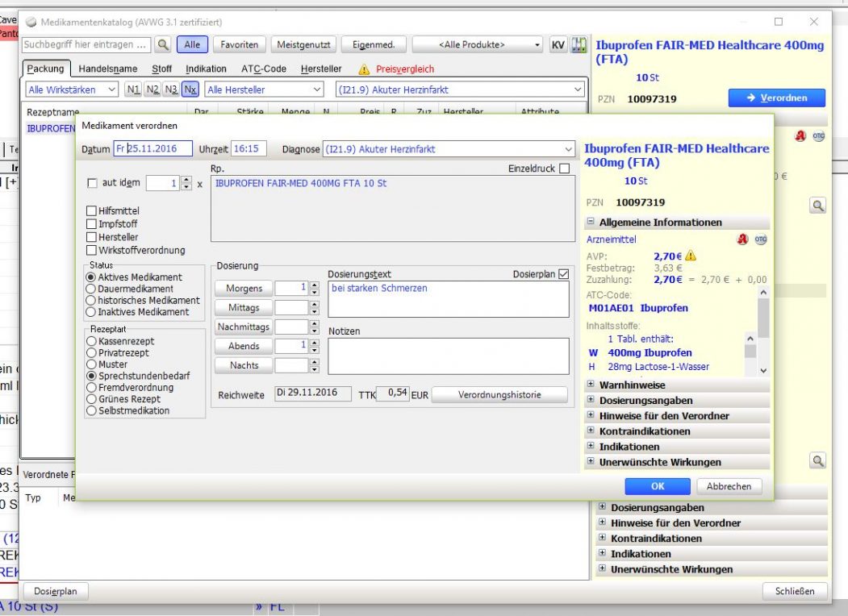This screenshot has width=848, height=616.
Task: Click the KV toolbar button
Action: click(558, 45)
